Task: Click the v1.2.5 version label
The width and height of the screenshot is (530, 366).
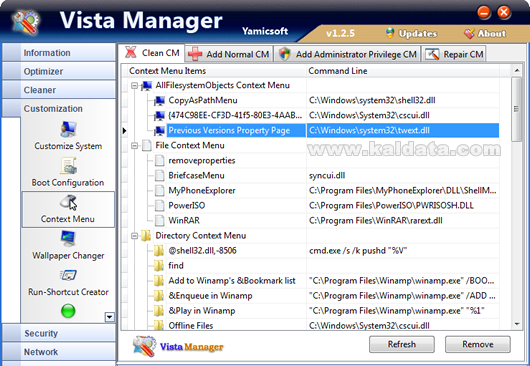Action: click(x=340, y=33)
